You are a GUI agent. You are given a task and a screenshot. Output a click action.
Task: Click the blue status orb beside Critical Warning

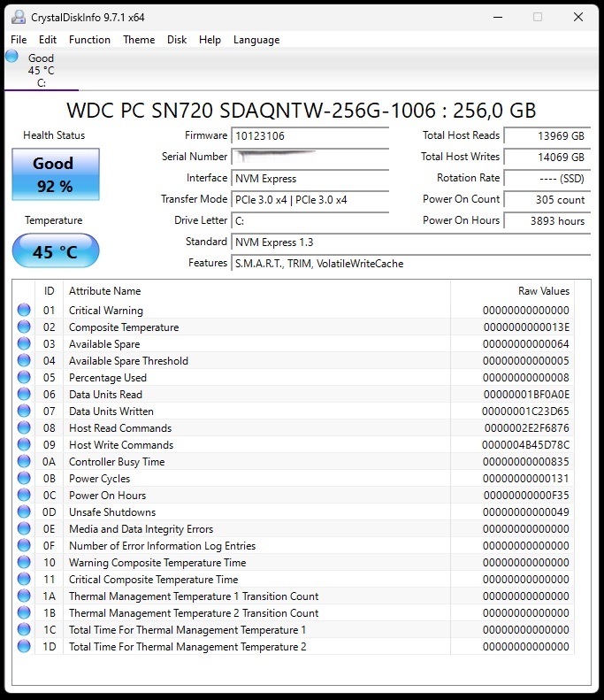pos(24,311)
